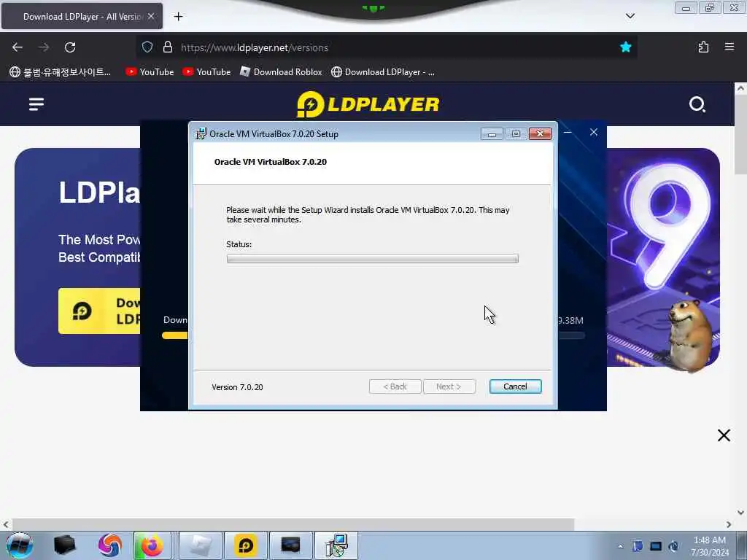747x560 pixels.
Task: Minimize the LDPlayer installer window
Action: 568,132
